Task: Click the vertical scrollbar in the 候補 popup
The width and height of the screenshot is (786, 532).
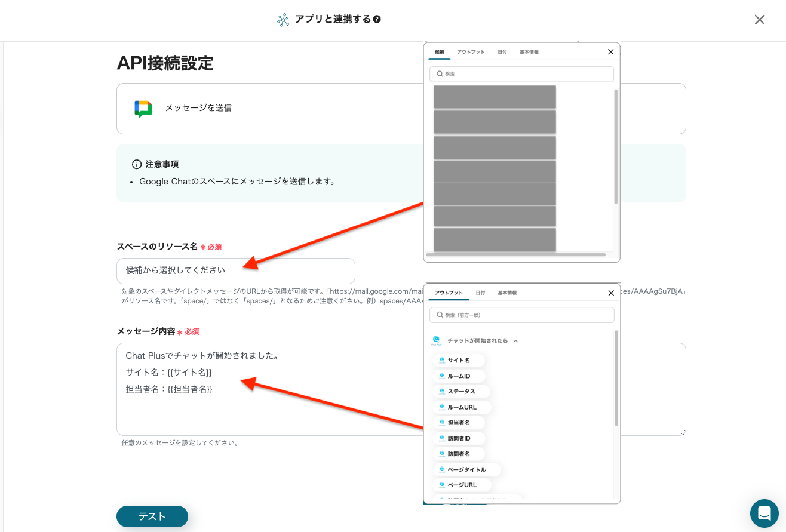Action: [616, 146]
